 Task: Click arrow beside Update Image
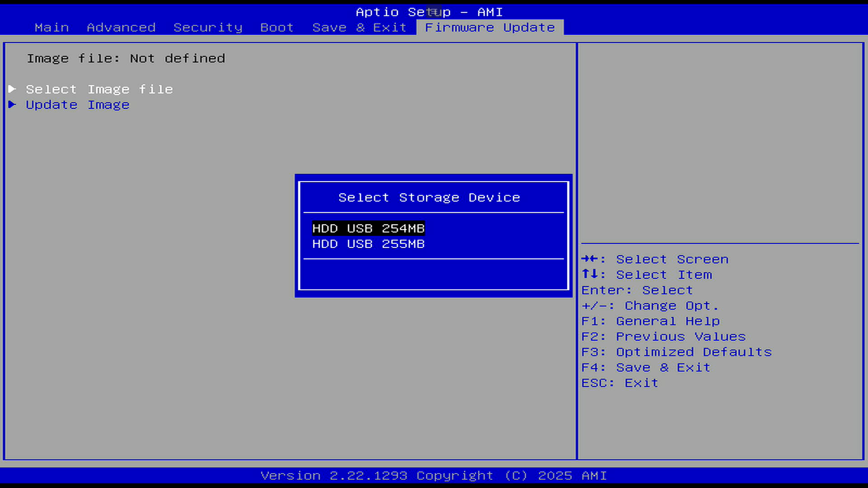point(12,104)
